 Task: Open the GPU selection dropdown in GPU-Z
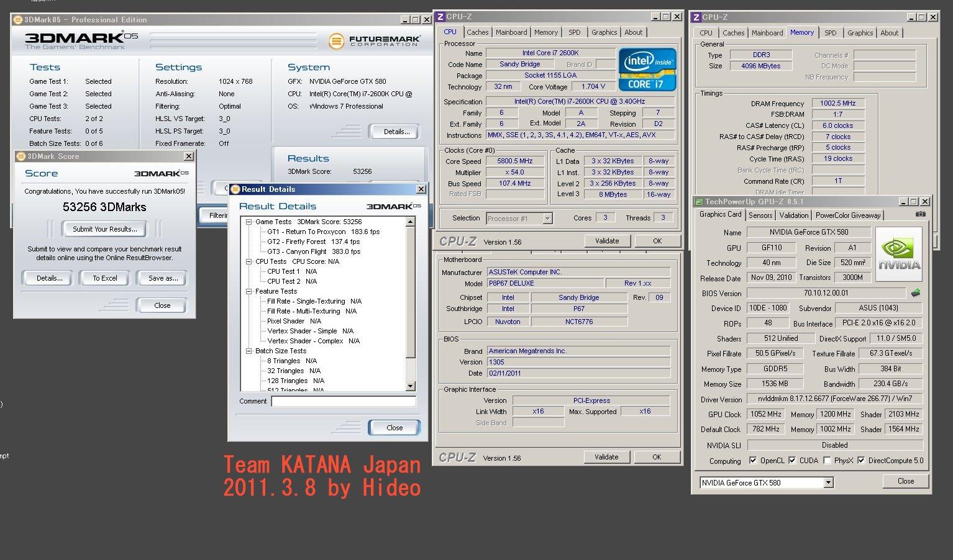click(x=828, y=482)
